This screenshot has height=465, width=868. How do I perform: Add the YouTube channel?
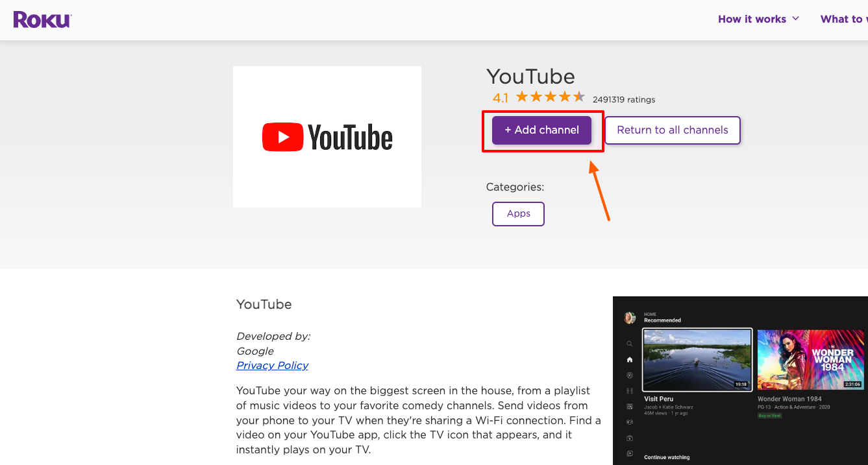[x=541, y=130]
